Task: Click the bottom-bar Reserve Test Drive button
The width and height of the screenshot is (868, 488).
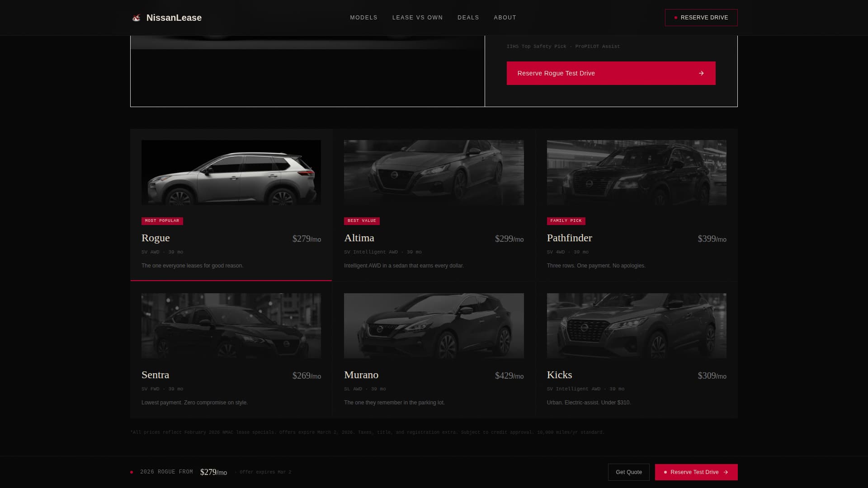Action: 696,472
